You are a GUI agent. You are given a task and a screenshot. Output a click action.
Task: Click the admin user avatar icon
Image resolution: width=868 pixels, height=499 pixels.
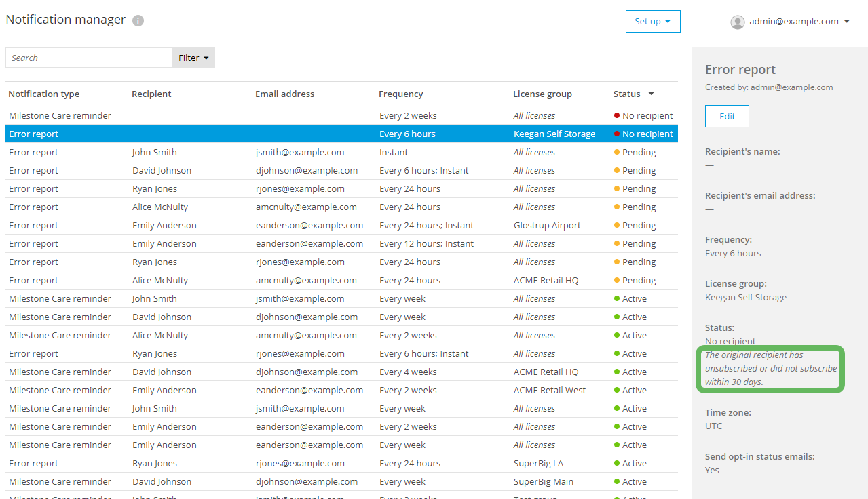click(737, 21)
